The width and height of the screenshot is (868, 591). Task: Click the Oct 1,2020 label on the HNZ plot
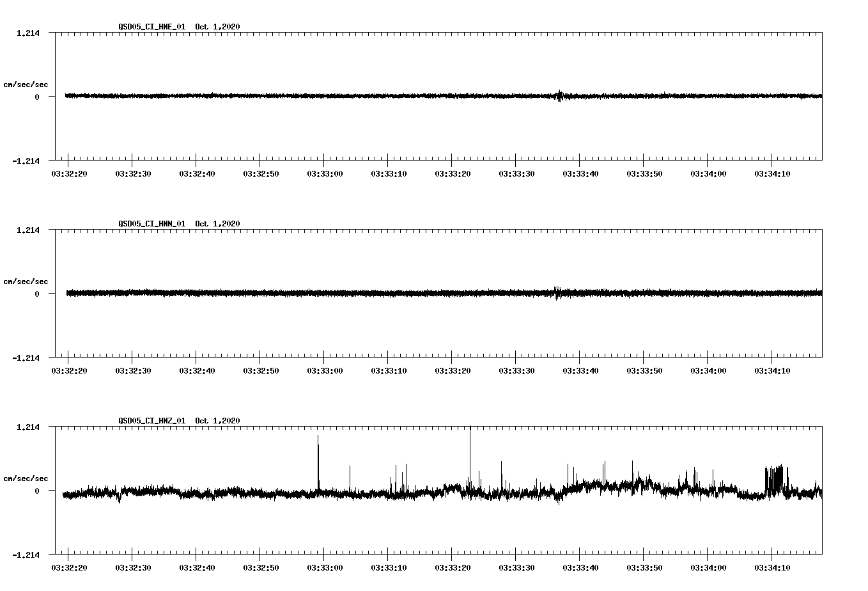217,421
